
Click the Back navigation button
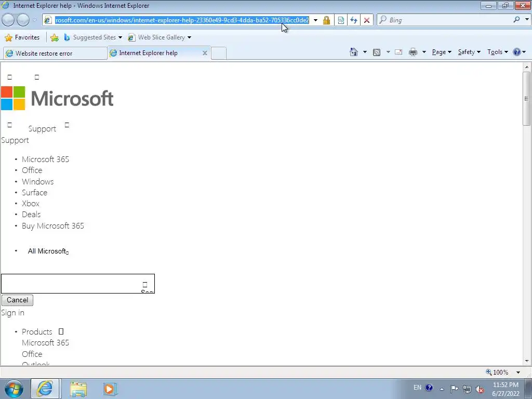(x=8, y=20)
